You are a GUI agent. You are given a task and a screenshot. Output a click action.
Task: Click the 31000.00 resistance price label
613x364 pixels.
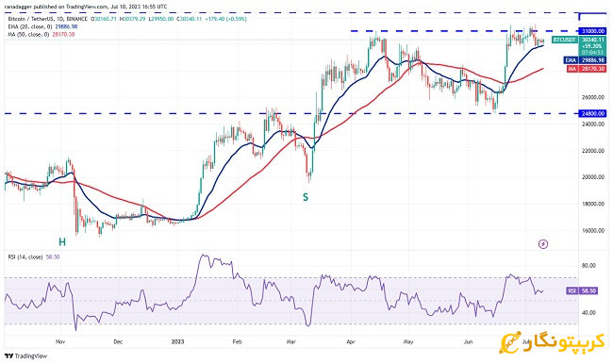592,31
